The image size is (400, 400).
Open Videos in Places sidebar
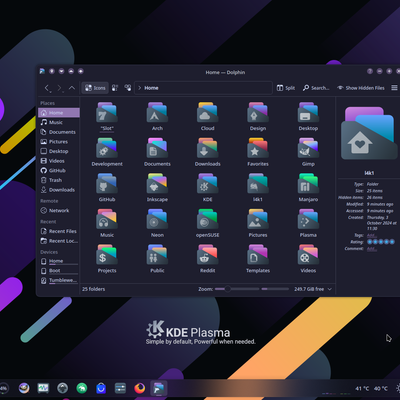pos(59,161)
